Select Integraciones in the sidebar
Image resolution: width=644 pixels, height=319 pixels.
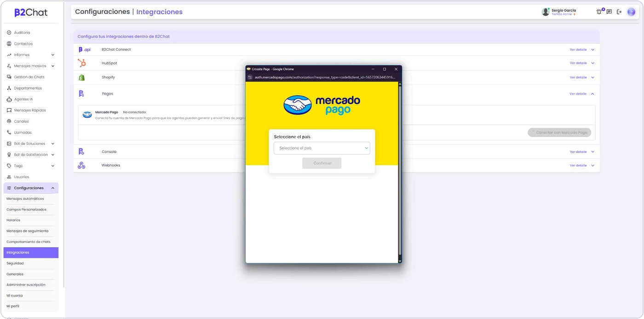point(31,252)
